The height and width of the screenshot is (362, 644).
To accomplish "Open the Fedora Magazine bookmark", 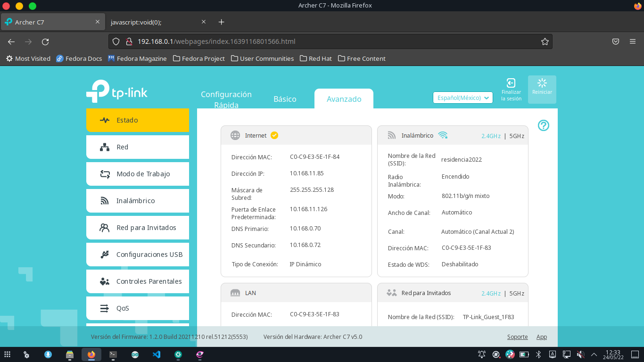I will [x=137, y=58].
